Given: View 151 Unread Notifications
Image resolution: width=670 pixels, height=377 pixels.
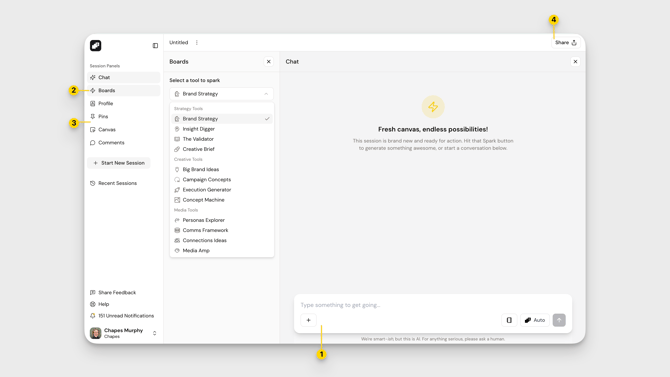Looking at the screenshot, I should 122,316.
